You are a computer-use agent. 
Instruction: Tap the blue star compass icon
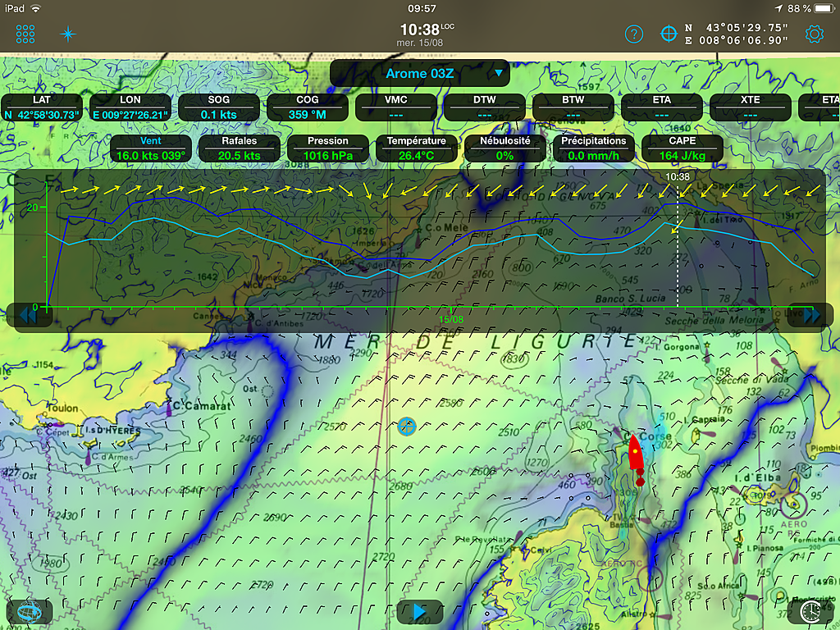pos(68,34)
